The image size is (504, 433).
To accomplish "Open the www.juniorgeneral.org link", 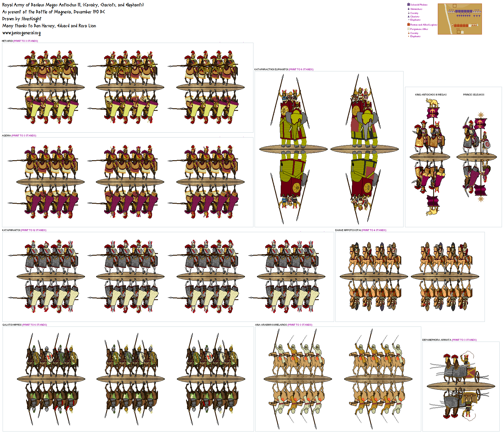I will click(x=21, y=33).
